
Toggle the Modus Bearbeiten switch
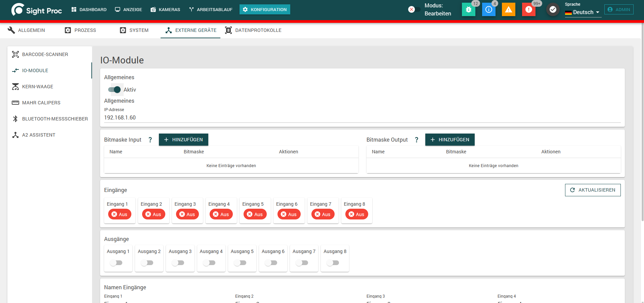(x=414, y=9)
